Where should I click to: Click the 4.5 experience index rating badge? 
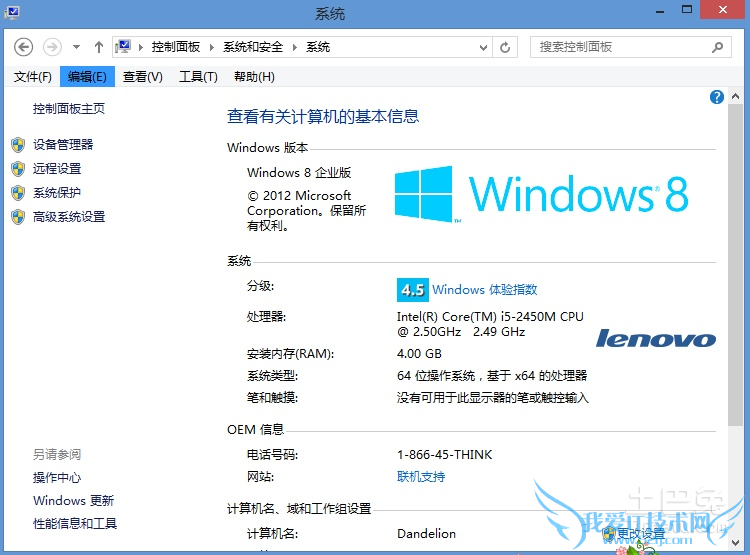(x=413, y=290)
